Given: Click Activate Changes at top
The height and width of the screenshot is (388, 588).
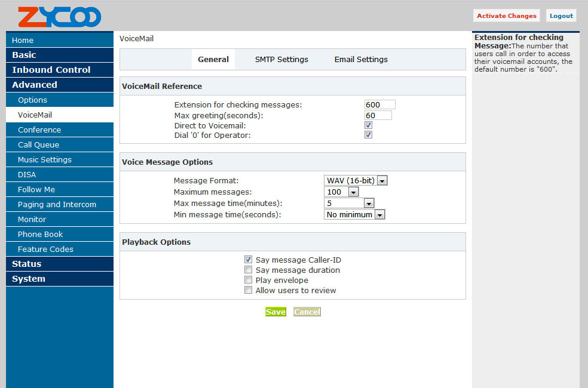Looking at the screenshot, I should click(506, 16).
